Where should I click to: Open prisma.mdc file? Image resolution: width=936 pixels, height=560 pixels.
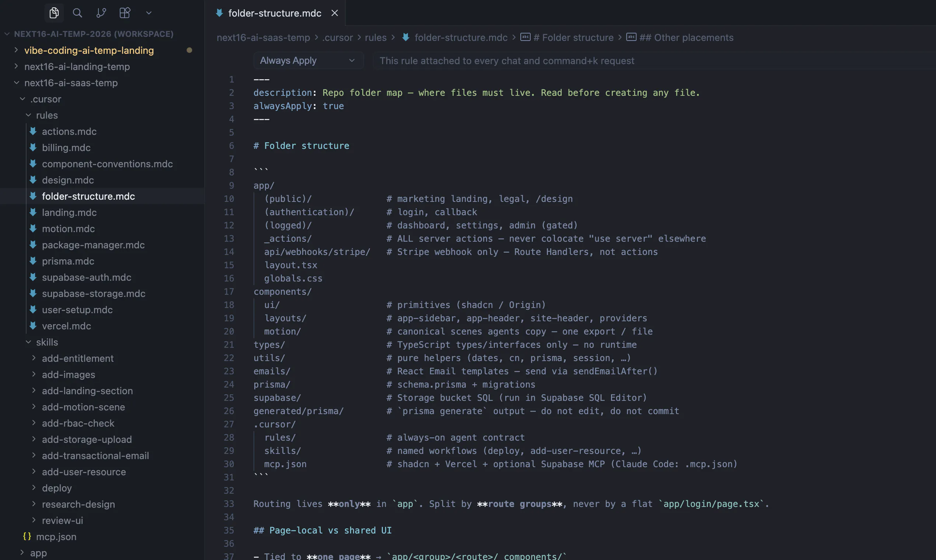tap(68, 261)
